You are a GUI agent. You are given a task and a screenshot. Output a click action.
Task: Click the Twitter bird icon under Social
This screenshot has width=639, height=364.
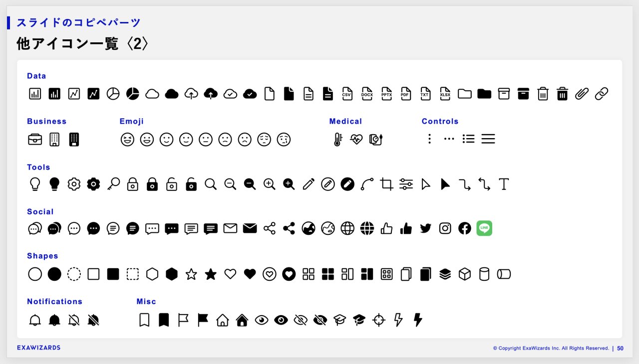pos(425,228)
